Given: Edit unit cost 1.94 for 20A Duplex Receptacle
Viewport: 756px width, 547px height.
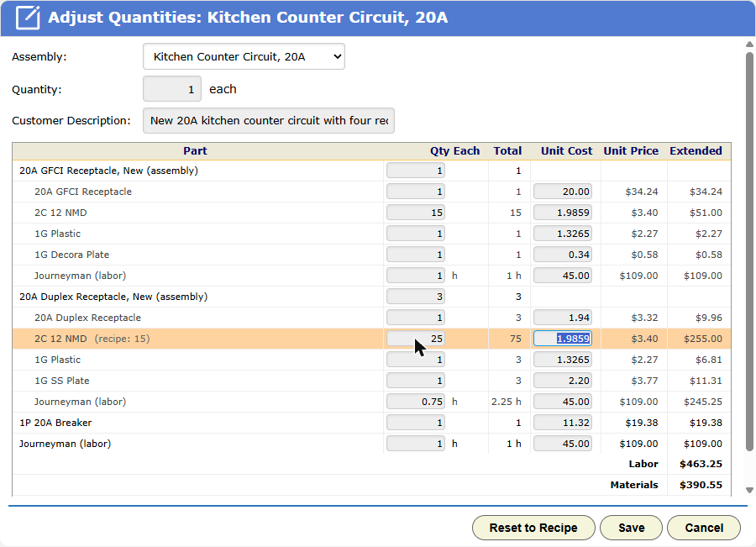Looking at the screenshot, I should click(x=563, y=318).
